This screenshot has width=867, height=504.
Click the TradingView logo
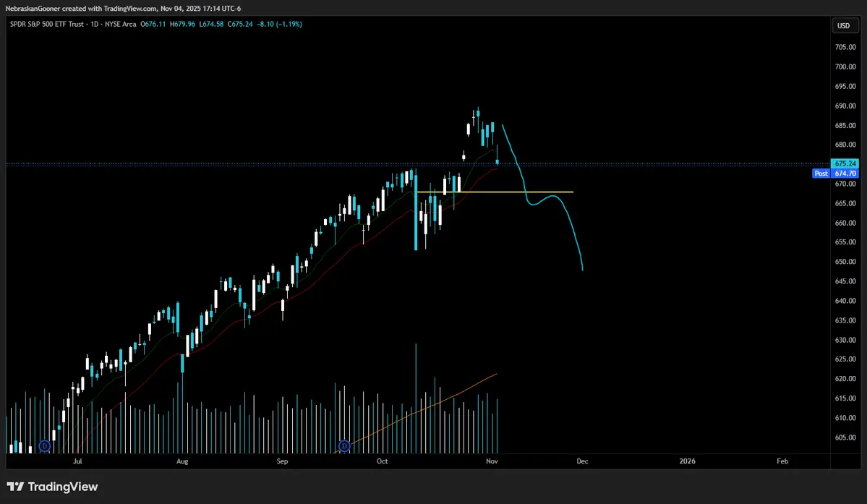[x=52, y=487]
